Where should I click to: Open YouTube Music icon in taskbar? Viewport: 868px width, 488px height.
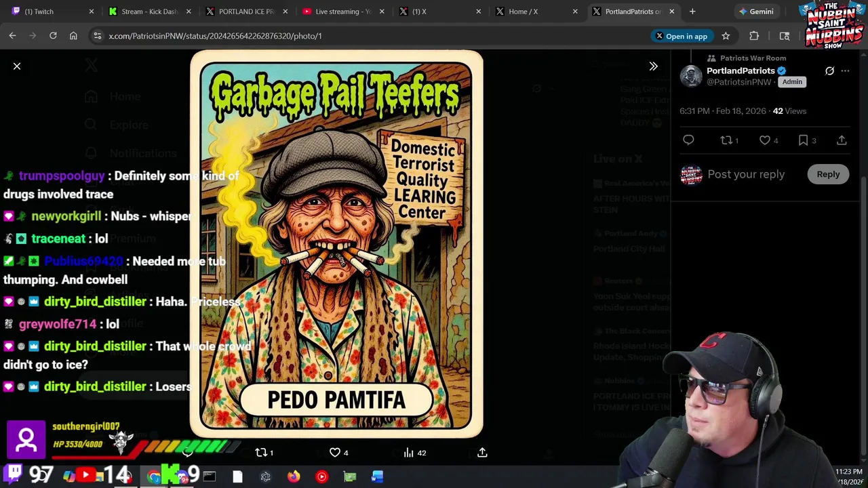[321, 477]
